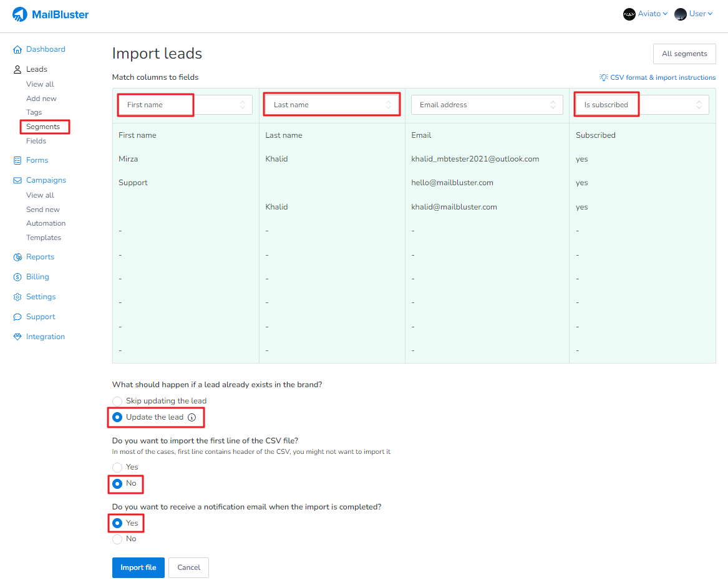Open the First name column field dropdown

(185, 105)
